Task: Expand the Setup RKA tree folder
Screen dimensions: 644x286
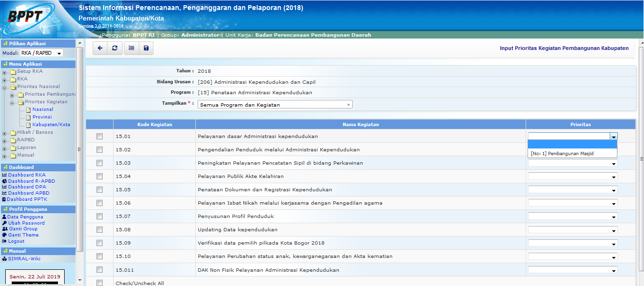Action: tap(4, 72)
